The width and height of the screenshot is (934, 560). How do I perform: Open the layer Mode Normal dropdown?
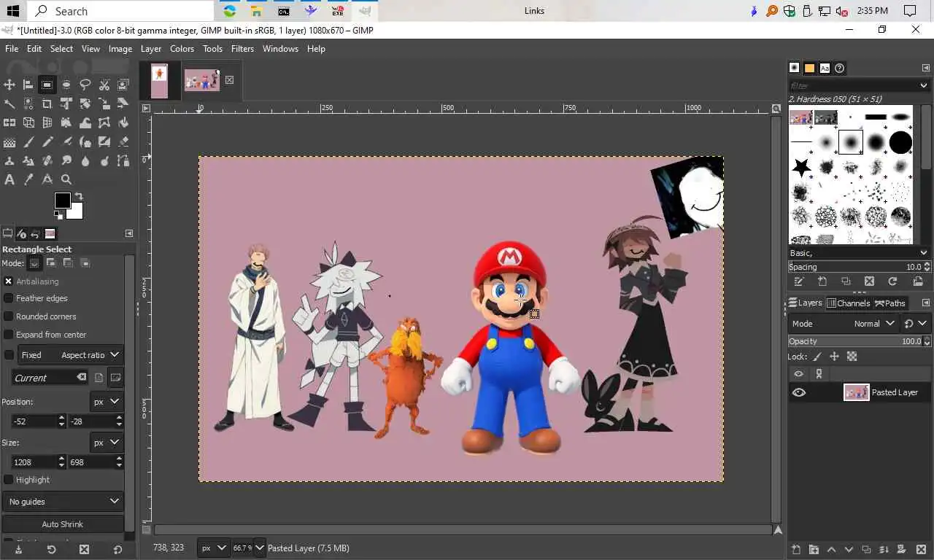point(844,324)
